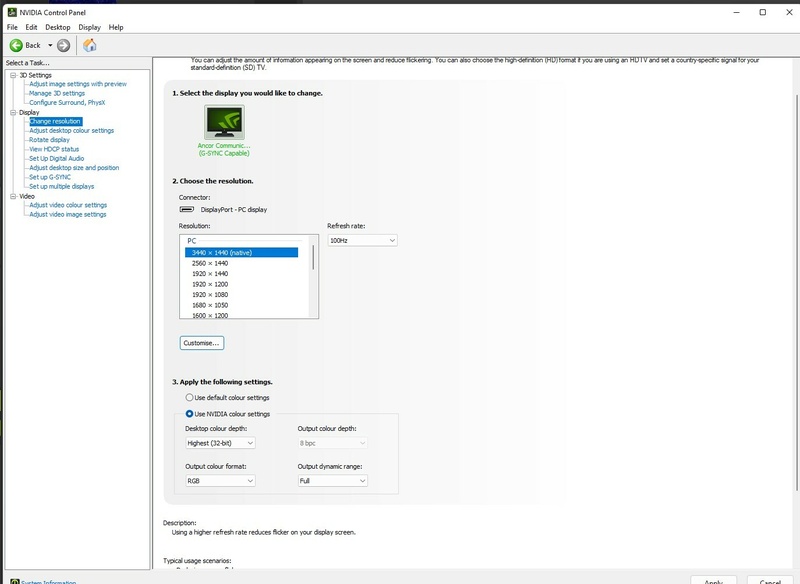Collapse the Display tree node
Image resolution: width=800 pixels, height=584 pixels.
click(13, 112)
